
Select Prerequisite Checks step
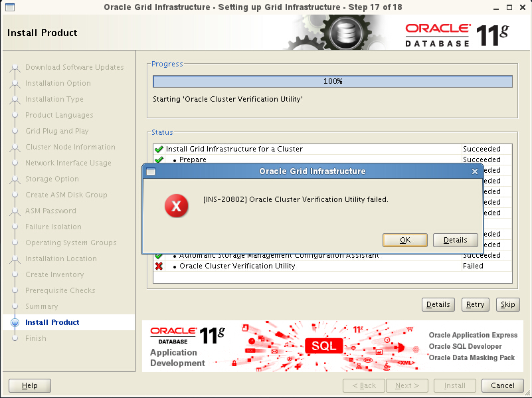(x=60, y=290)
